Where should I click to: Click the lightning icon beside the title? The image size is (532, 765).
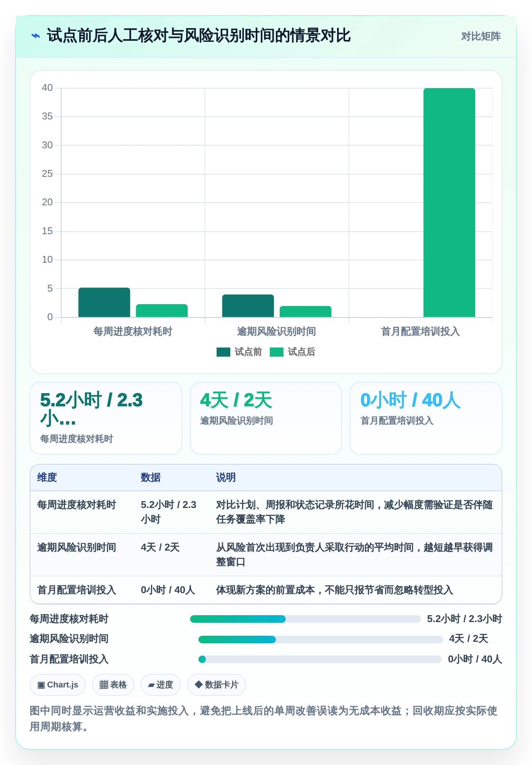[x=36, y=36]
